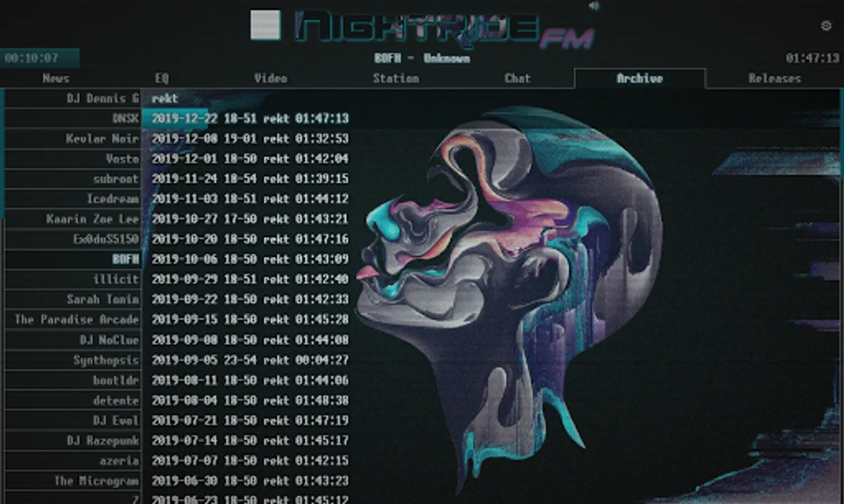Play the 2019-11-24 rekt recording

(x=250, y=179)
